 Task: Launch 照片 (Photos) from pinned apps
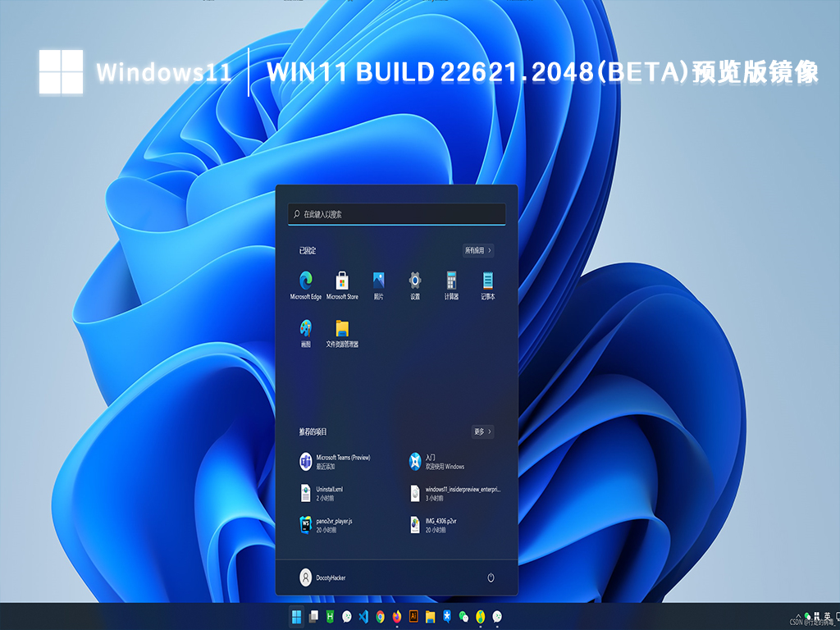tap(377, 281)
